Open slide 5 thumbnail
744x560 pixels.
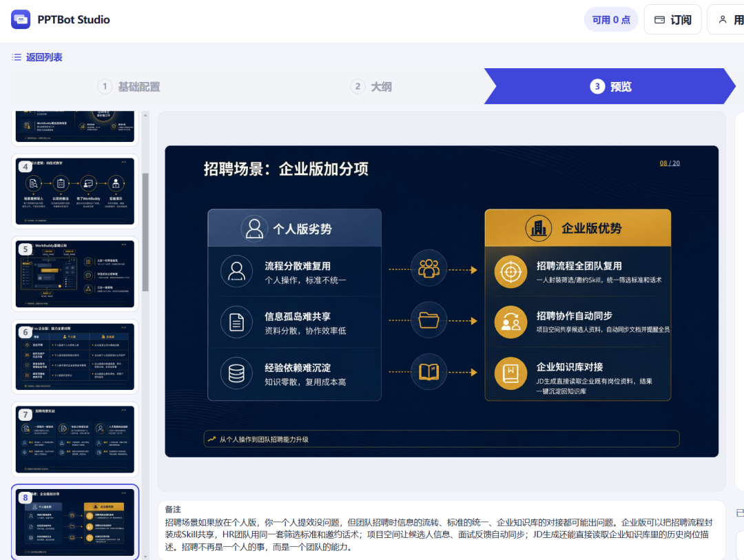click(75, 274)
